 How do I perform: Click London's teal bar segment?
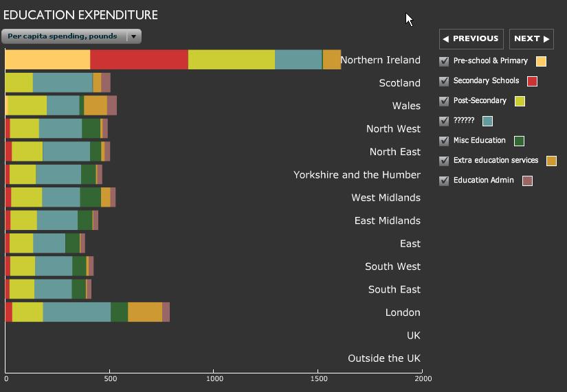[76, 312]
